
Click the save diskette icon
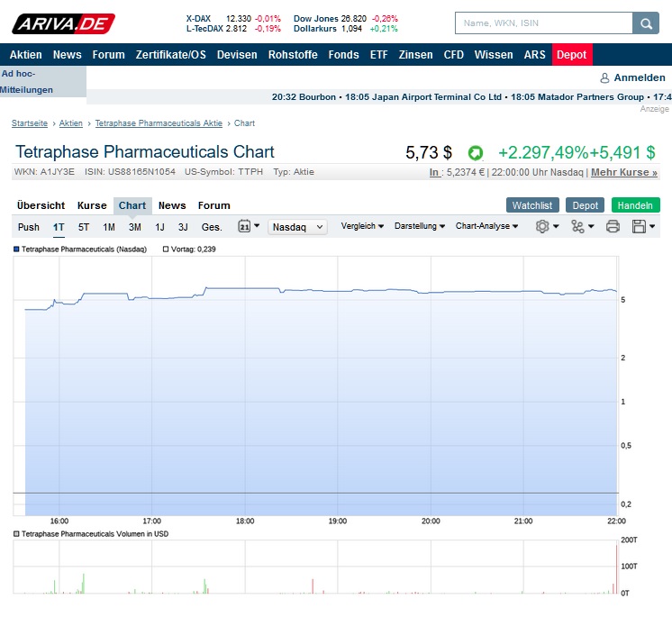point(639,226)
